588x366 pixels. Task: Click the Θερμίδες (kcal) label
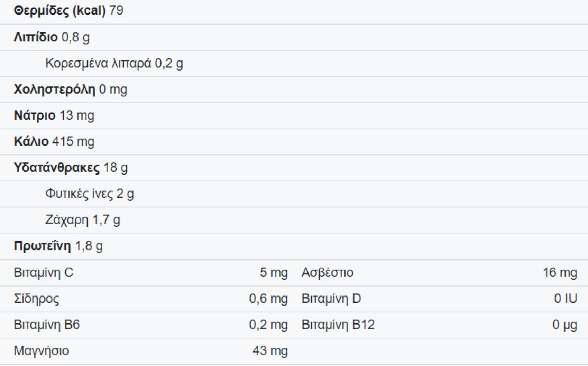pos(59,11)
